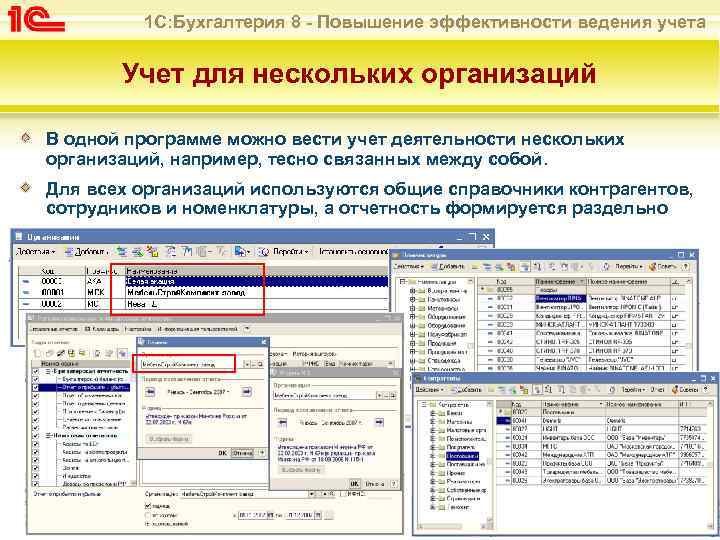This screenshot has height=540, width=720.
Task: Open Настройка in the reports window toolbar
Action: 138,329
